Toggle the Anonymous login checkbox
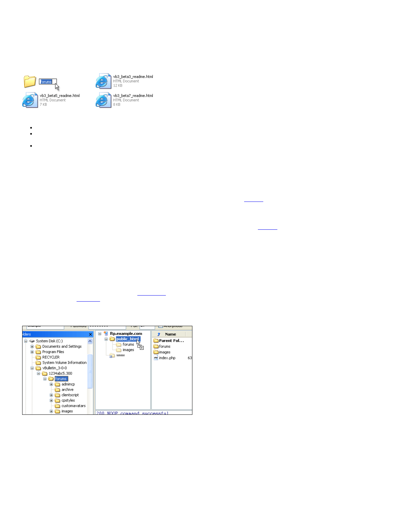 pyautogui.click(x=161, y=326)
